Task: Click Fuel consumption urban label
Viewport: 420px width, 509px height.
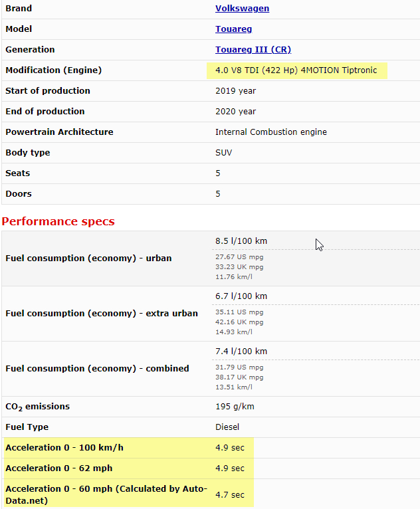Action: point(88,258)
